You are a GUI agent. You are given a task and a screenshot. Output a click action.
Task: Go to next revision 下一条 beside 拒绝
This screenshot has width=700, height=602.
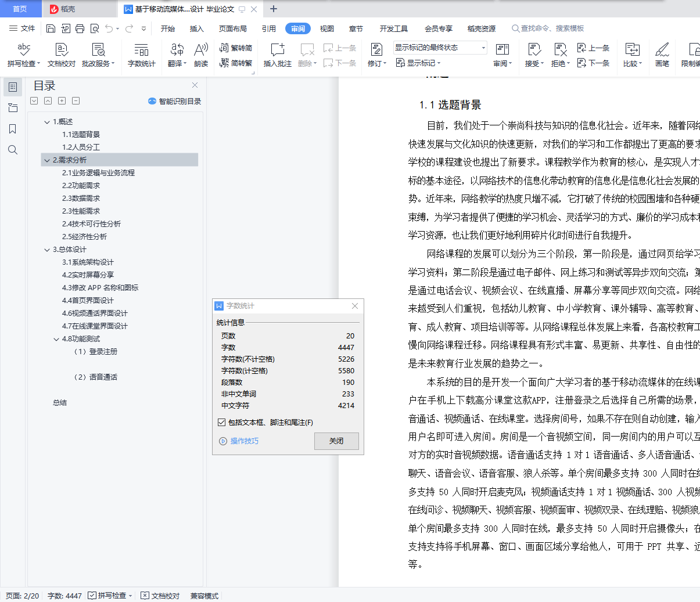[593, 63]
